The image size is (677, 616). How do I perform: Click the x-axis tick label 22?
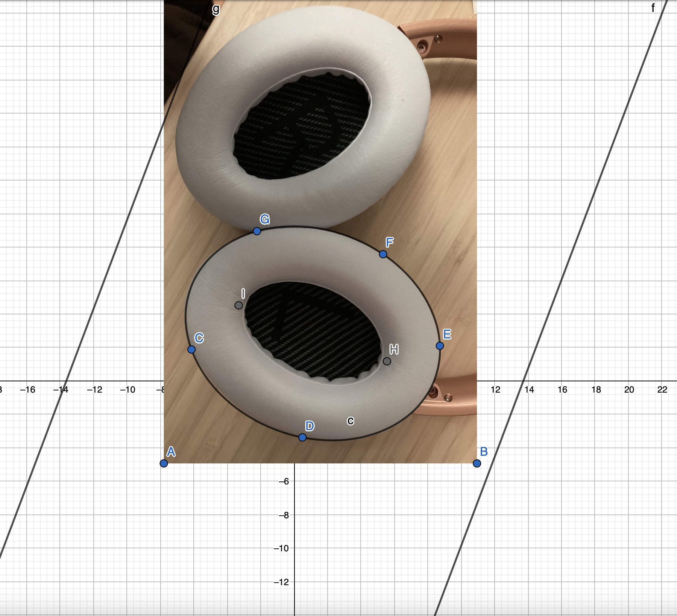coord(662,390)
